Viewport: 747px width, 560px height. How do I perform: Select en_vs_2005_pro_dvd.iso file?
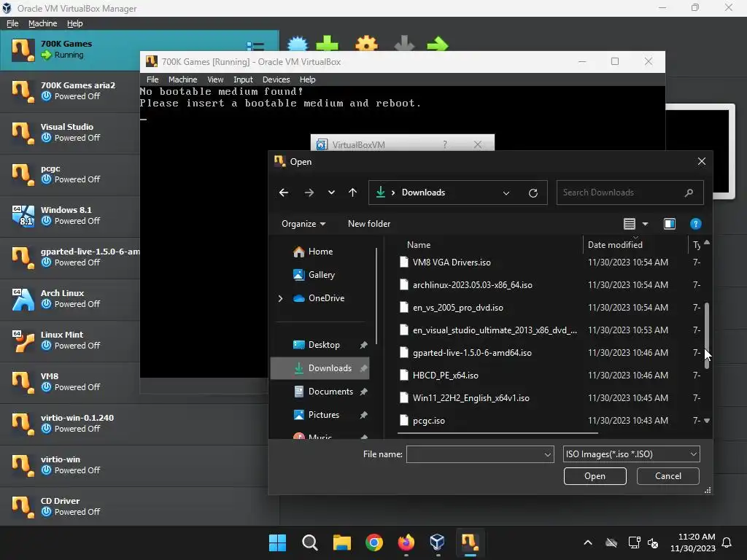point(458,308)
